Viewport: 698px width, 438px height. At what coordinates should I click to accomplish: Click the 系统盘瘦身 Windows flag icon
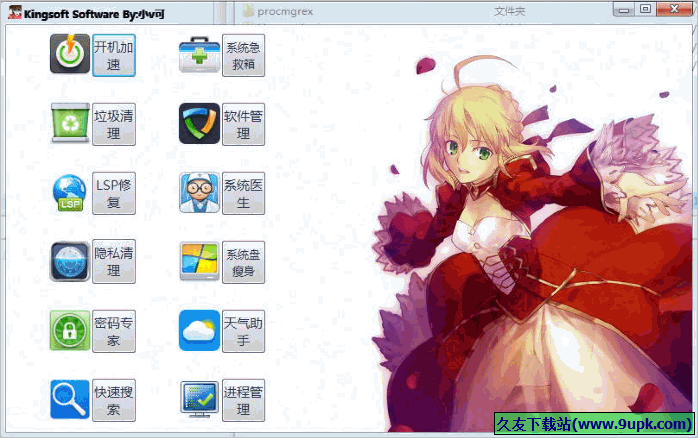click(x=199, y=261)
